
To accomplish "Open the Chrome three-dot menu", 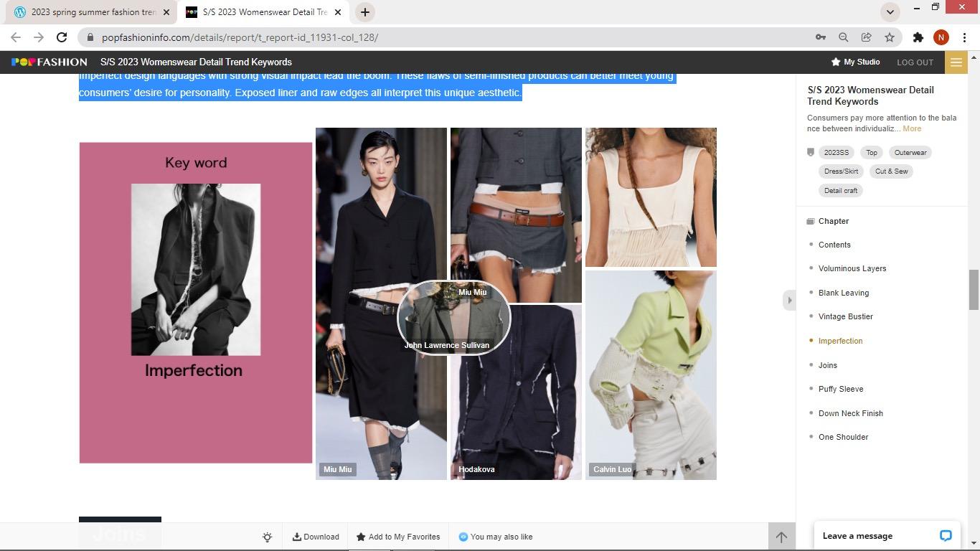I will pos(964,37).
